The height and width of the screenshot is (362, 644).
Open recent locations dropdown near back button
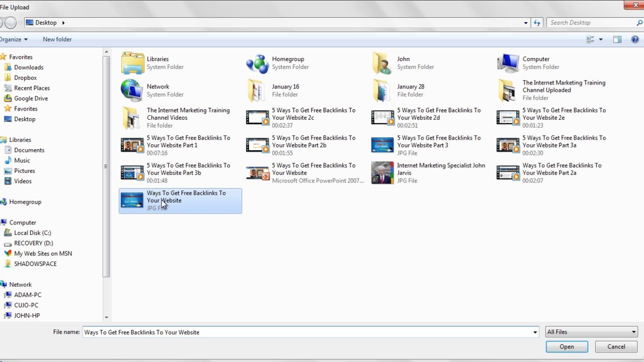[21, 23]
